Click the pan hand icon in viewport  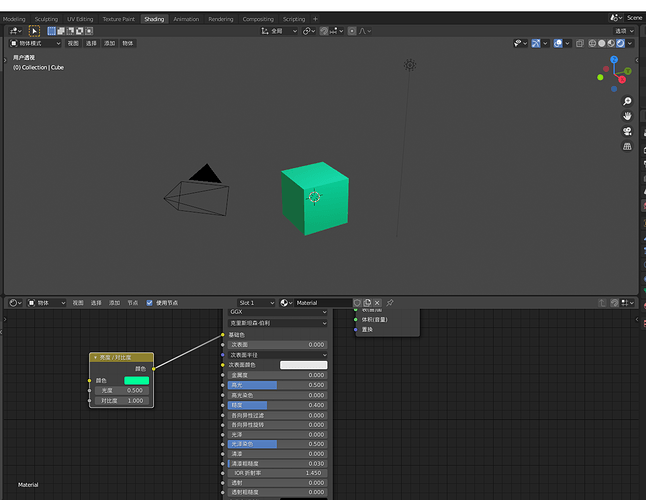[627, 116]
